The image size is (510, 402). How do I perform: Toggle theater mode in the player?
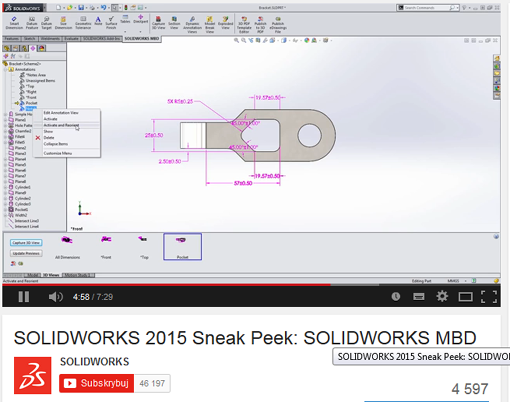pyautogui.click(x=465, y=297)
